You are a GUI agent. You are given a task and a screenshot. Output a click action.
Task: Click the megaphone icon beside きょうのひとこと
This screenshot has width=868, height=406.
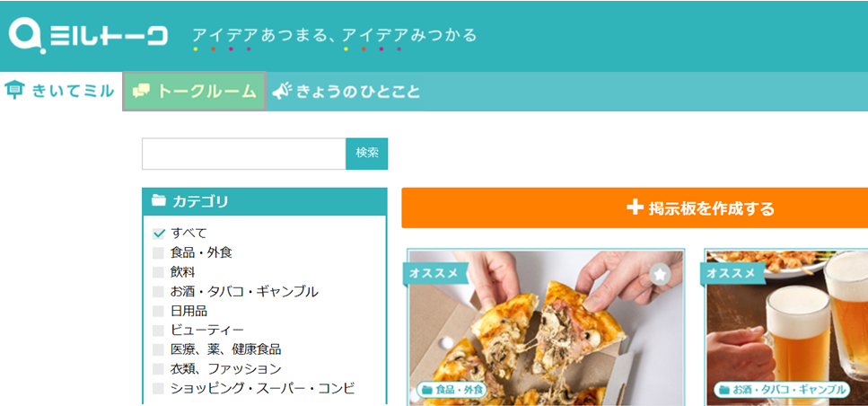click(283, 91)
